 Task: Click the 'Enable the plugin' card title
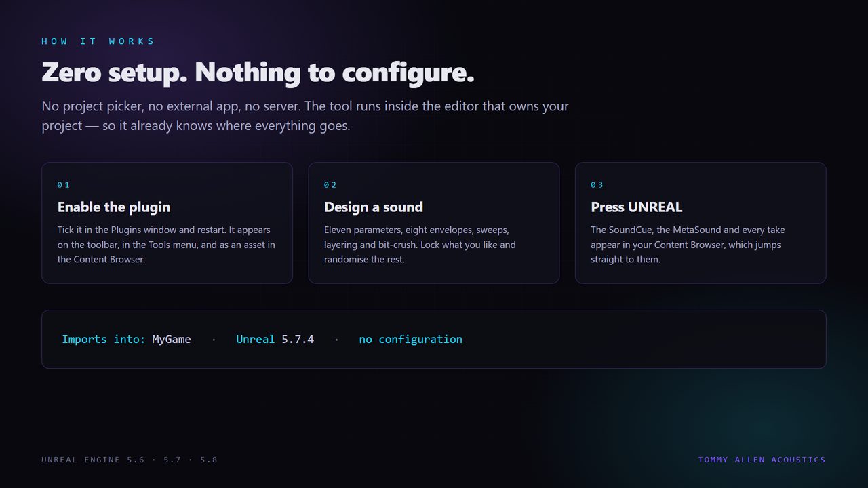pyautogui.click(x=114, y=207)
